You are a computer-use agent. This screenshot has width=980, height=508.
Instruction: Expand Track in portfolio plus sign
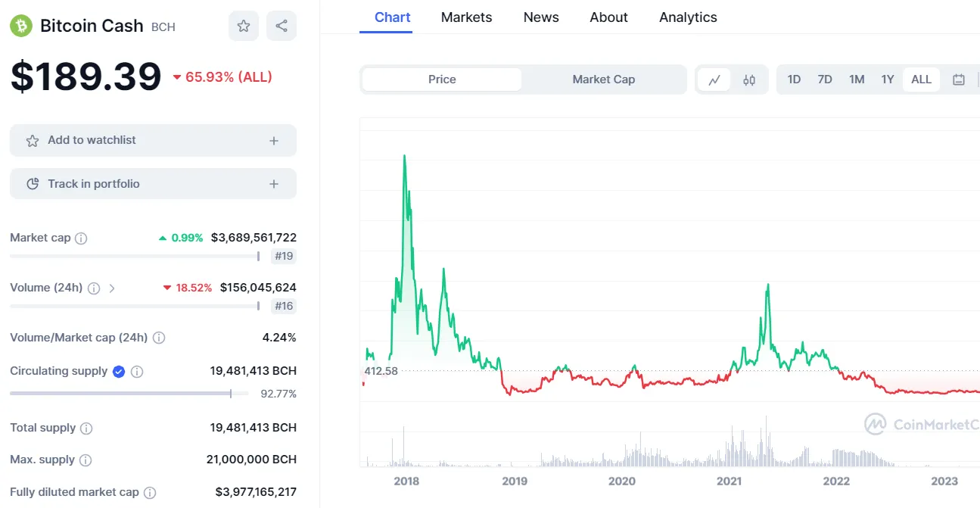274,184
